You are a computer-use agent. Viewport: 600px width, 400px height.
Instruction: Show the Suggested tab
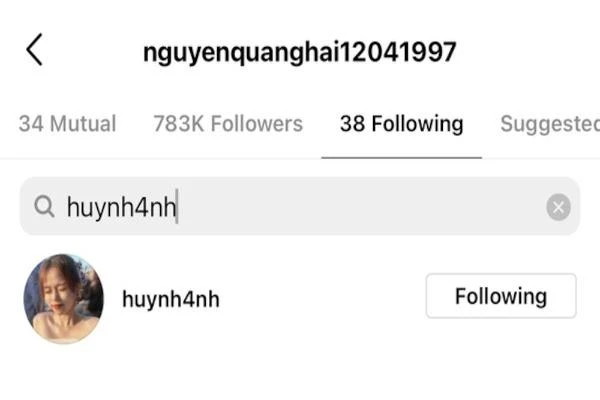click(x=550, y=124)
